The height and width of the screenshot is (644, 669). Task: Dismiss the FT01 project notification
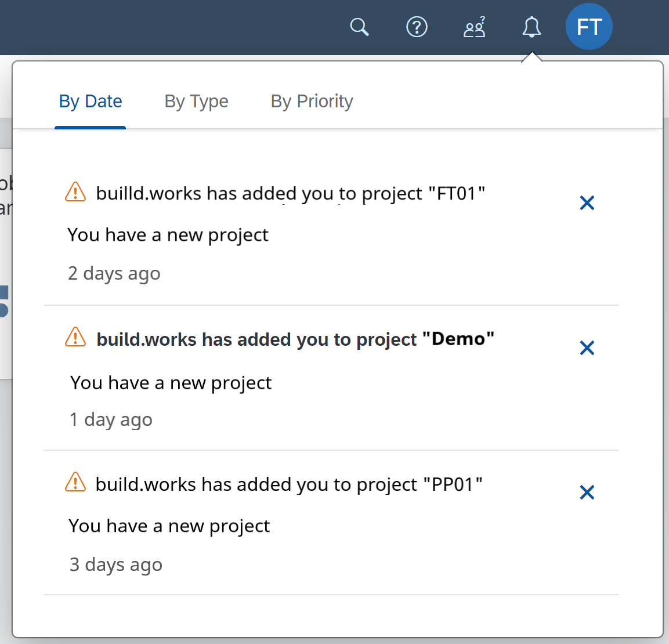tap(587, 202)
